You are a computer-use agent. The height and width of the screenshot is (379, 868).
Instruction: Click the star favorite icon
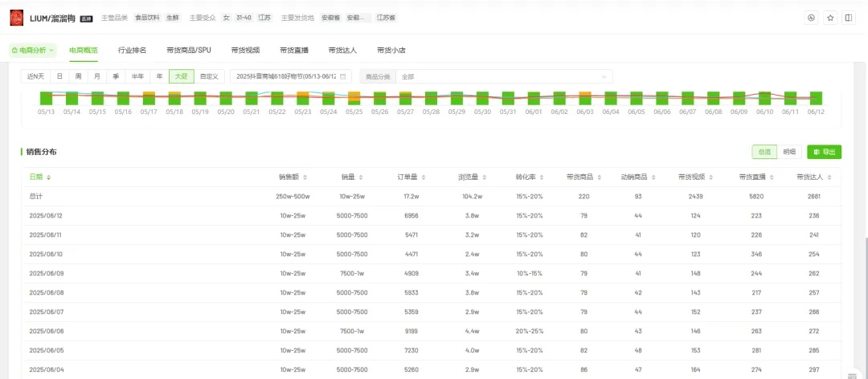point(829,18)
